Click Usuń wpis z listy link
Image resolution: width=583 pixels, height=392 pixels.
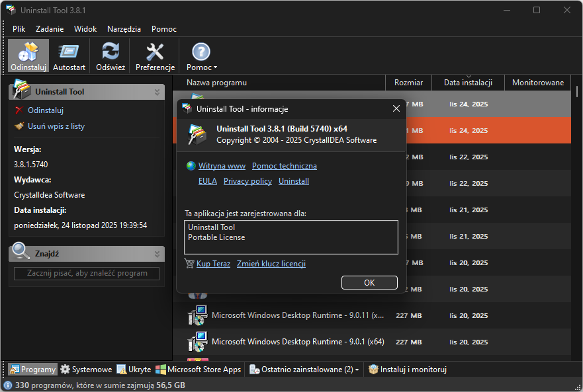tap(56, 126)
